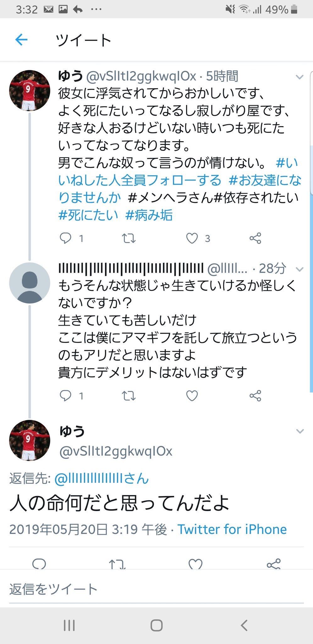Retweet ゆう's first tweet

[129, 238]
